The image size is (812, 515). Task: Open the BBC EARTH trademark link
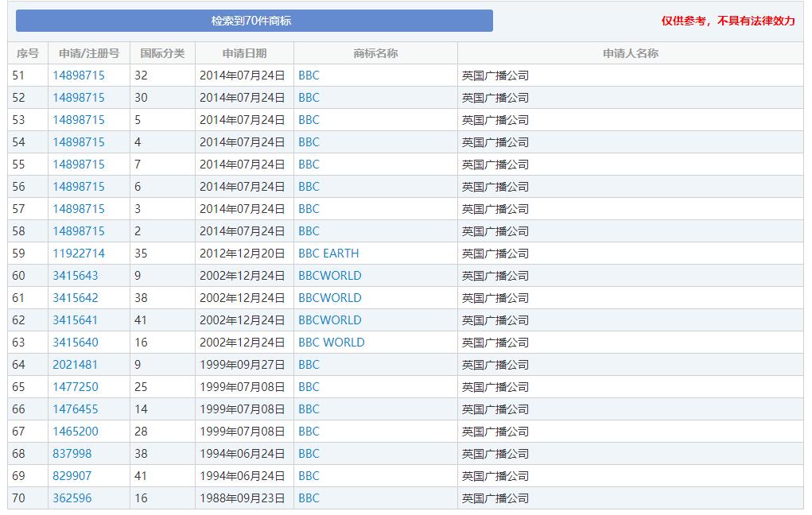tap(328, 253)
